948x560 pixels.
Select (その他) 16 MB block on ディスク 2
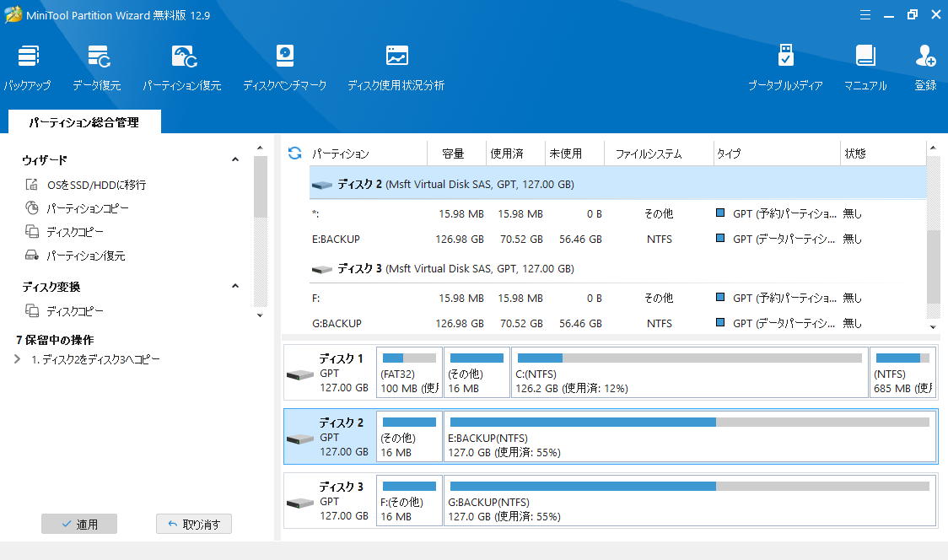409,437
